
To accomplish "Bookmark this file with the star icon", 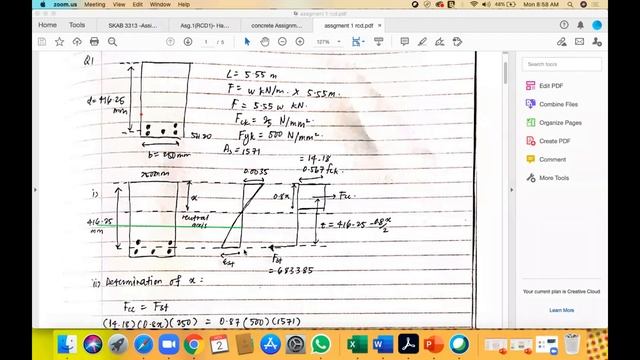I will pos(60,42).
